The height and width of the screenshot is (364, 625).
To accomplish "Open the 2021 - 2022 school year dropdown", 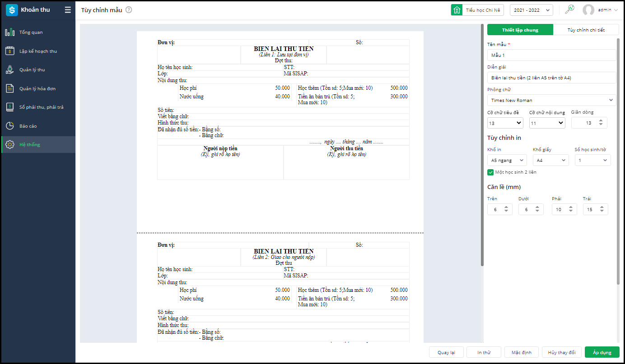I will pos(531,10).
